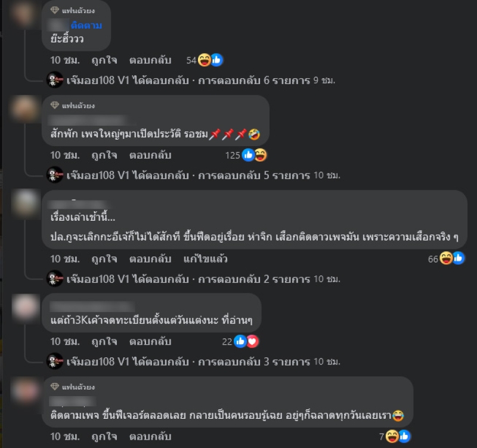Like the 3K marriage registration comment
477x448 pixels.
click(104, 342)
